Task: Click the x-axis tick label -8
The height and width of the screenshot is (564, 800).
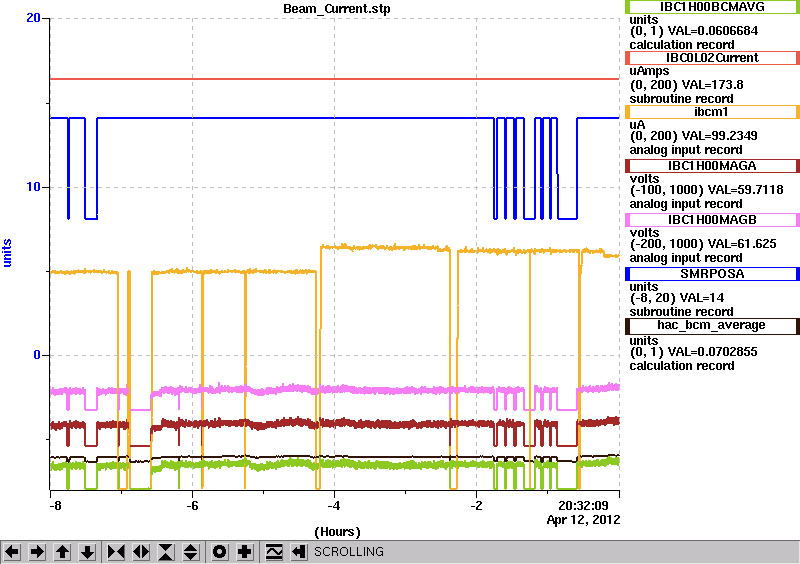Action: pyautogui.click(x=55, y=506)
